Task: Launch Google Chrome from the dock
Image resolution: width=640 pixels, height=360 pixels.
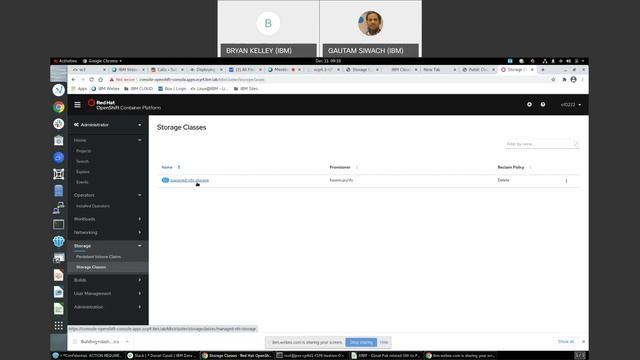Action: [58, 107]
